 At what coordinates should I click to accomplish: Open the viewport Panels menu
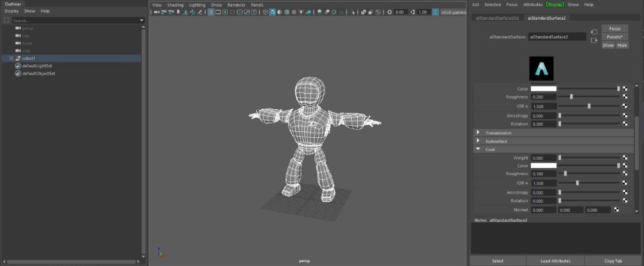pos(257,5)
